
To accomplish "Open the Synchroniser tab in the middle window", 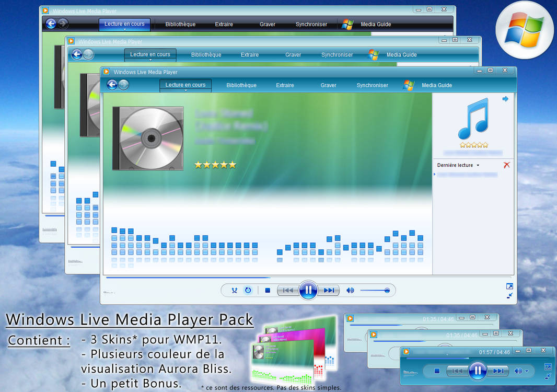I will pyautogui.click(x=337, y=55).
